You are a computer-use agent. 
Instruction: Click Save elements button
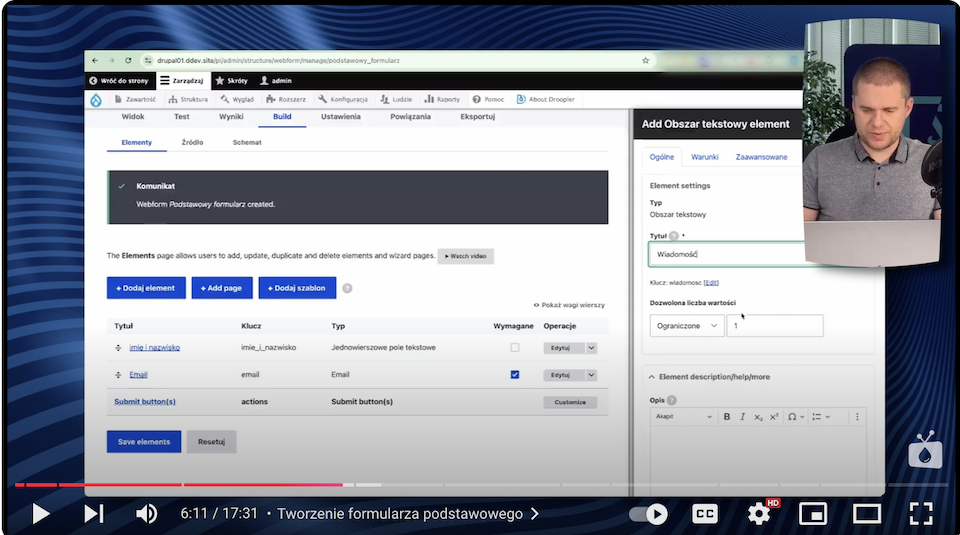pyautogui.click(x=144, y=442)
